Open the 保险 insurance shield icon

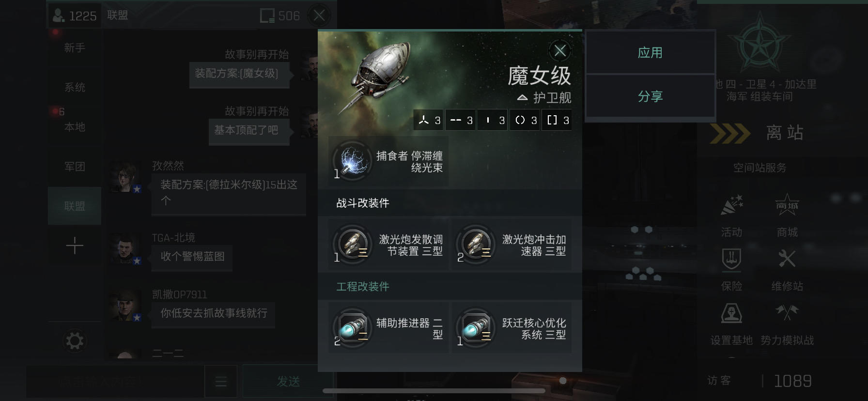(x=731, y=259)
